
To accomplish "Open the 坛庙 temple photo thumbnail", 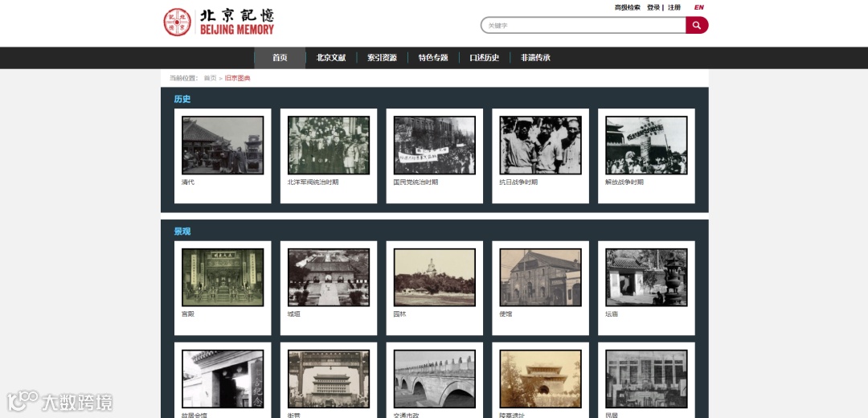I will coord(646,277).
